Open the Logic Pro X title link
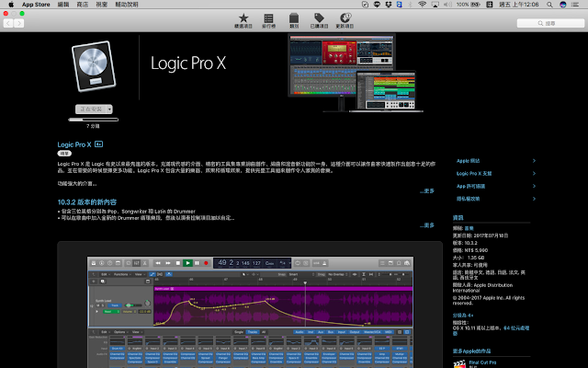Viewport: 588px width, 368px height. click(x=74, y=144)
